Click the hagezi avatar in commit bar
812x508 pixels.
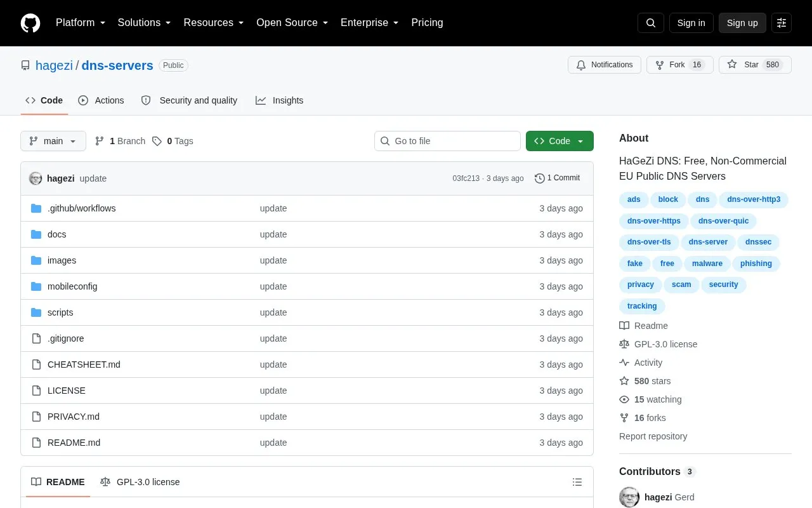click(36, 178)
